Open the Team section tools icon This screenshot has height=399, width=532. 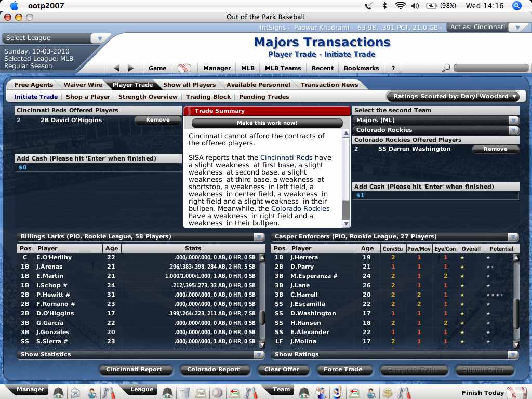coord(404,393)
